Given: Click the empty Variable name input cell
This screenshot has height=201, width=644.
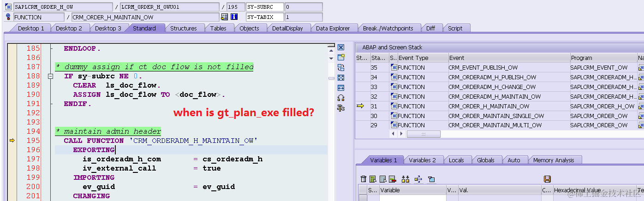Looking at the screenshot, I should (412, 198).
